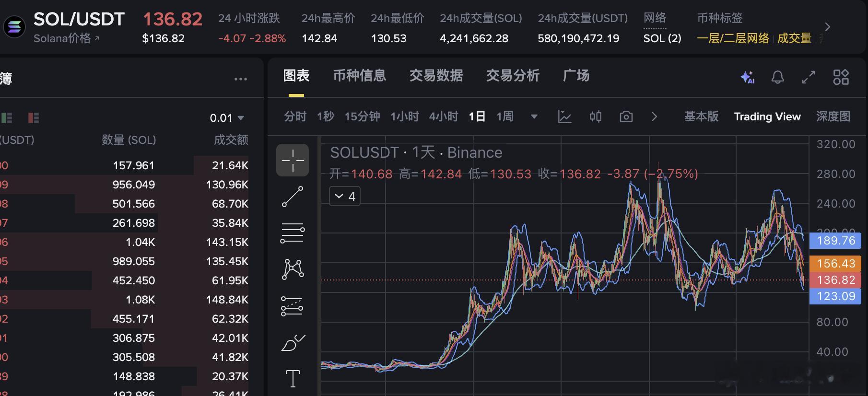Viewport: 868px width, 396px height.
Task: Select order row with quantity 261.698
Action: click(124, 223)
